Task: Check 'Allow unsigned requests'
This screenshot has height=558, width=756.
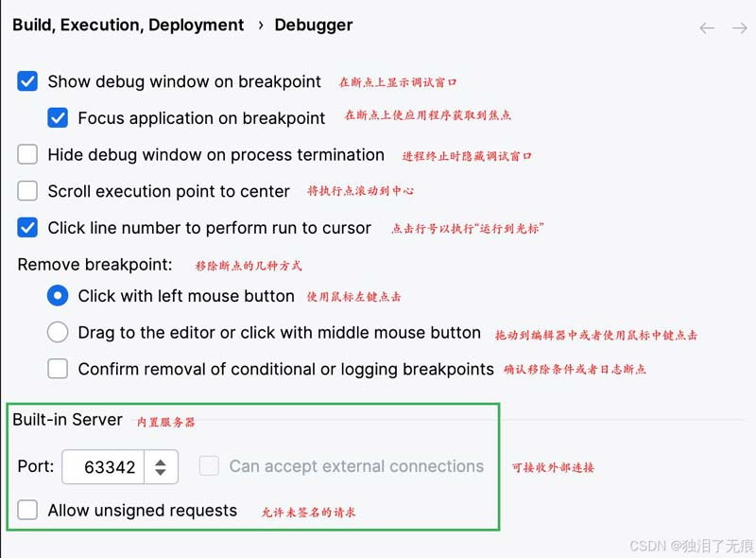Action: coord(27,510)
